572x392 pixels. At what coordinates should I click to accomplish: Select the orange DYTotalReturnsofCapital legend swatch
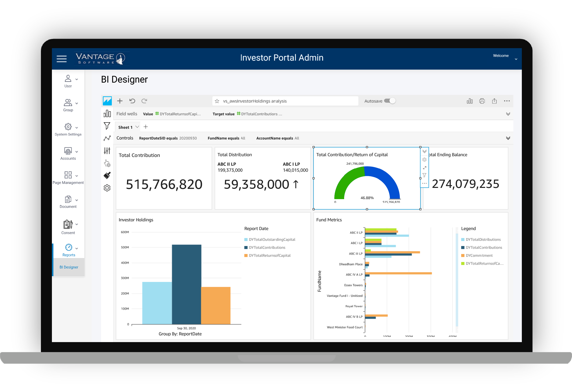(x=246, y=255)
